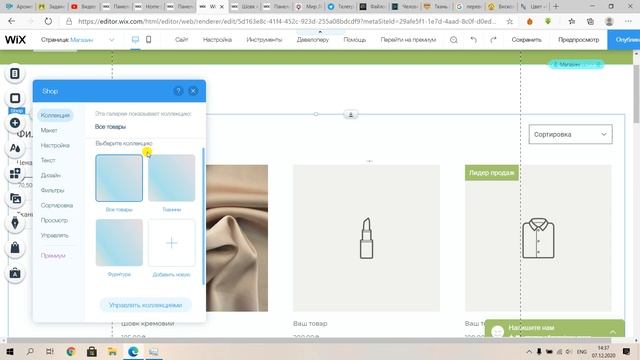The image size is (640, 360).
Task: Click Перейти на премиум in top bar
Action: [x=408, y=40]
